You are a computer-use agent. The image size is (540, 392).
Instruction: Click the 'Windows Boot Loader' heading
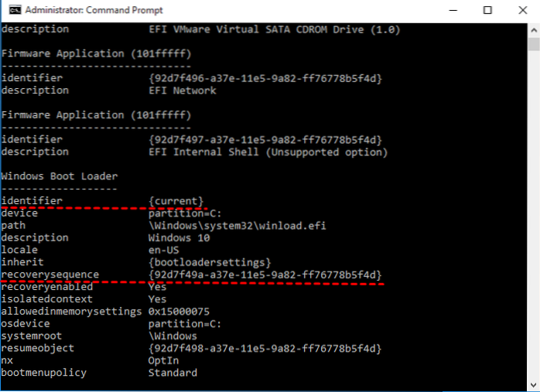[58, 176]
